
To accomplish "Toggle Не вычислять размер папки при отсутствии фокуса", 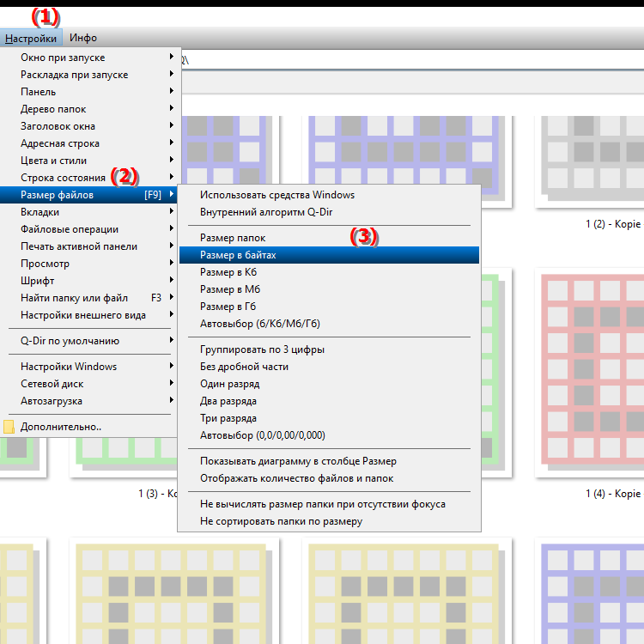I will 330,504.
